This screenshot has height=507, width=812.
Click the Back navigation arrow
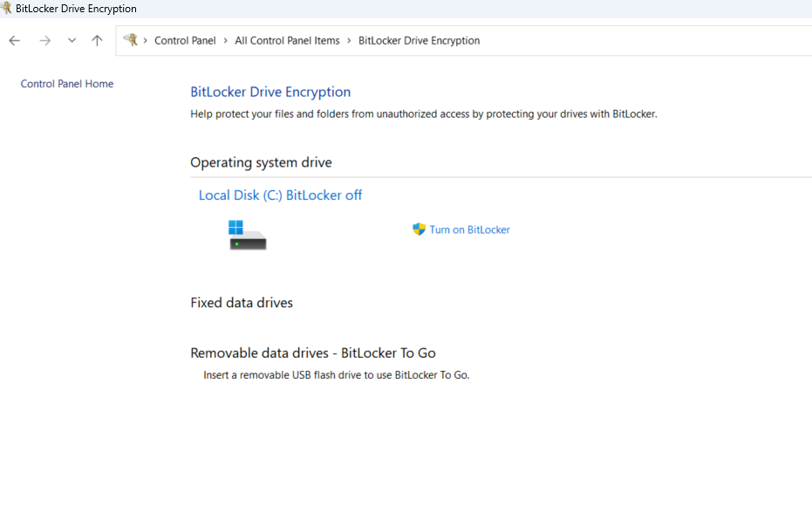(x=15, y=40)
